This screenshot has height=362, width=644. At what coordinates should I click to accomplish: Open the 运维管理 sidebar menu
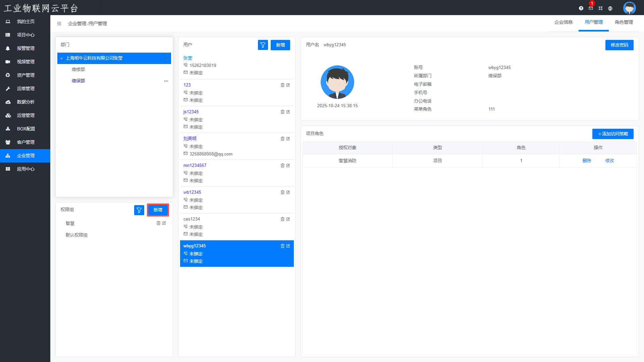[25, 88]
